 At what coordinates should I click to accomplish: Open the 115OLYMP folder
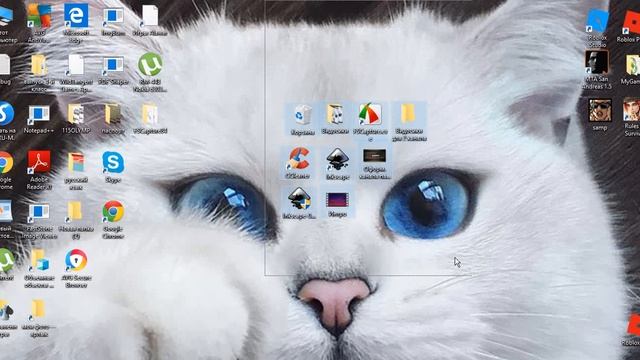pos(76,119)
